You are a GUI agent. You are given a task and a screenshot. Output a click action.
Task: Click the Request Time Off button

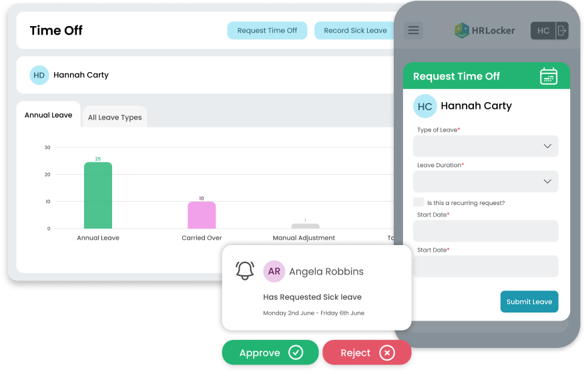point(267,30)
